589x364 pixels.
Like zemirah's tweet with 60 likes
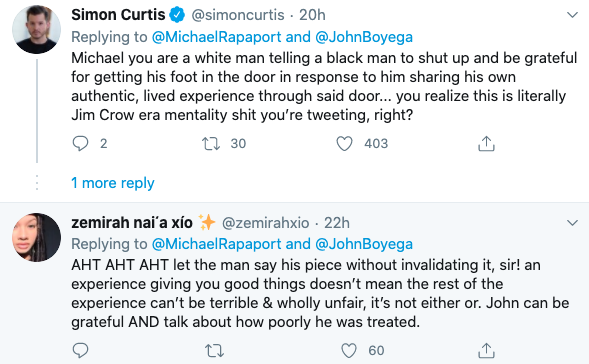(349, 350)
